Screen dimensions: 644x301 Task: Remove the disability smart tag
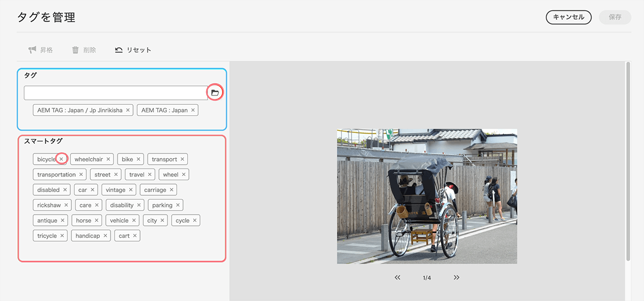[139, 205]
